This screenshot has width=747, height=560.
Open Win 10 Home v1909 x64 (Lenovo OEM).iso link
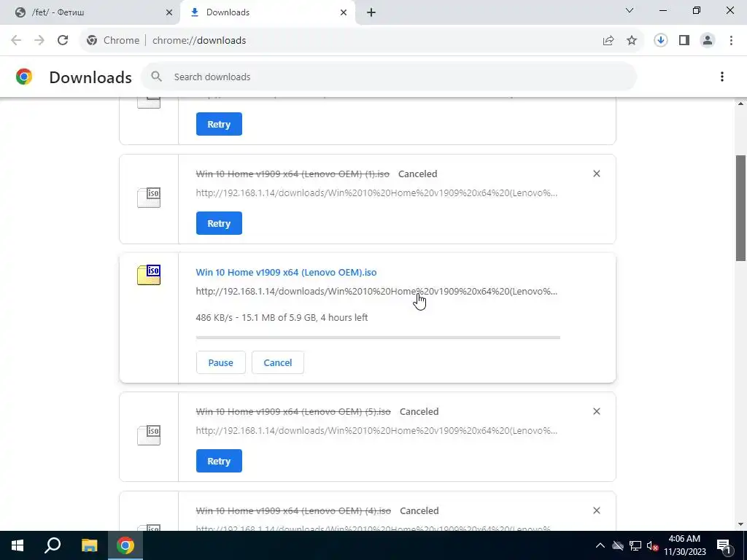pyautogui.click(x=286, y=273)
